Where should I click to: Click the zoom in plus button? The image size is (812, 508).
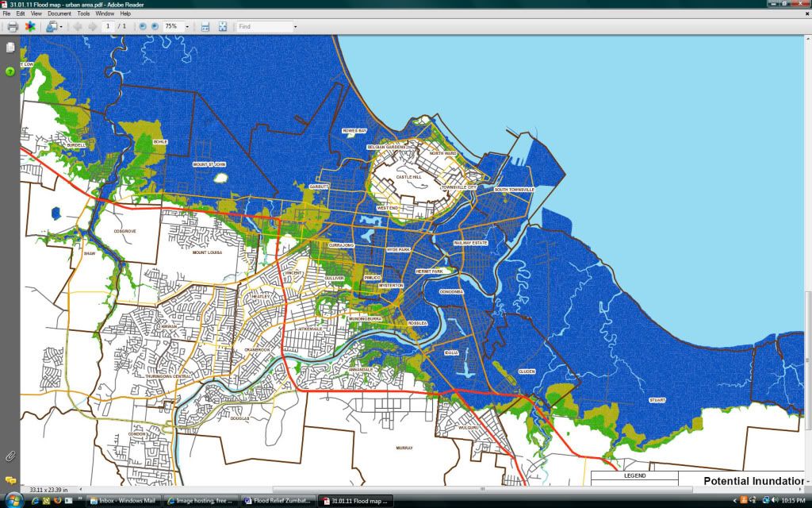(155, 26)
